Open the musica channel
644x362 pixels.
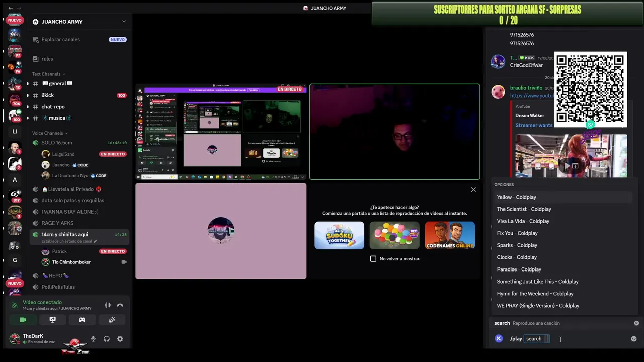point(79,118)
